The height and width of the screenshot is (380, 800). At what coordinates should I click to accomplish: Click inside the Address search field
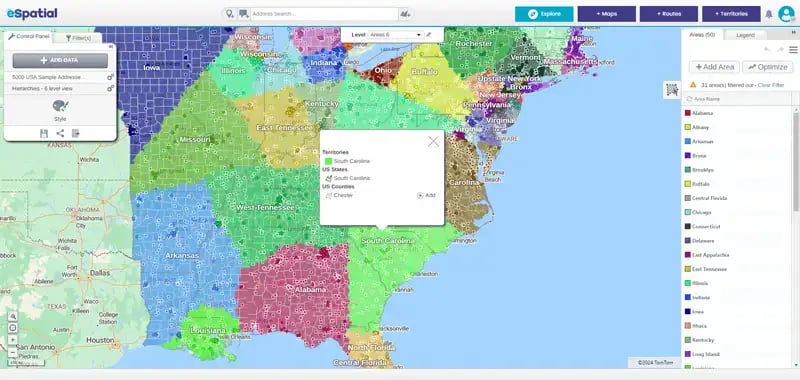click(324, 14)
